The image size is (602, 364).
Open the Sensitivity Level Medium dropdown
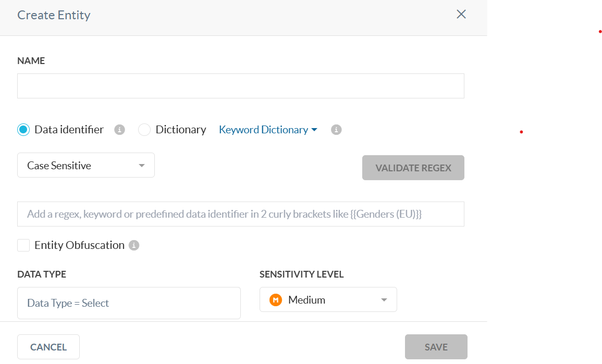click(328, 299)
